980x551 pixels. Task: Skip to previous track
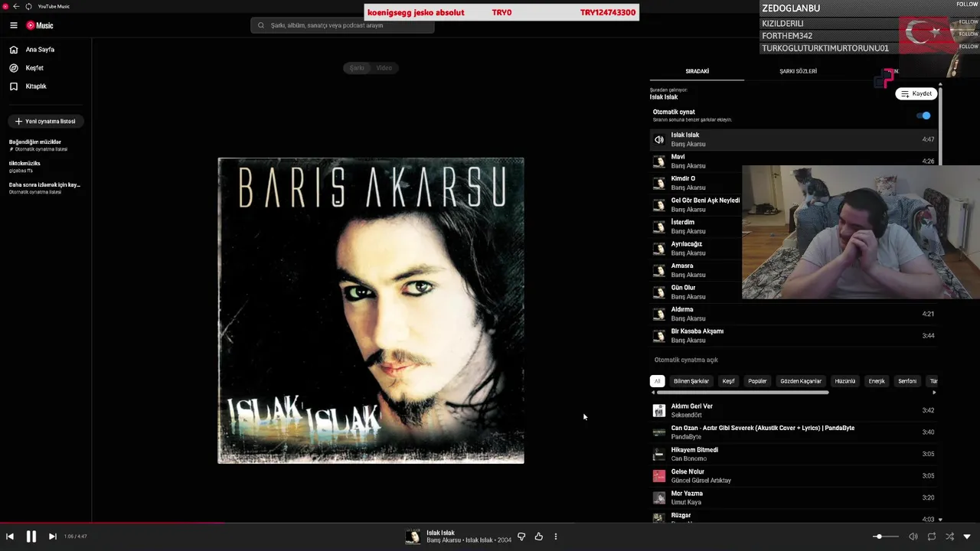(10, 536)
